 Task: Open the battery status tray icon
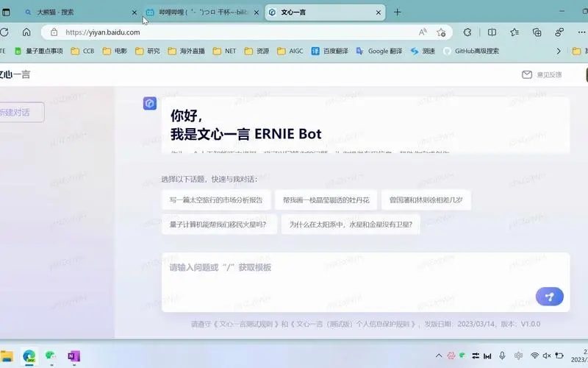tap(559, 355)
